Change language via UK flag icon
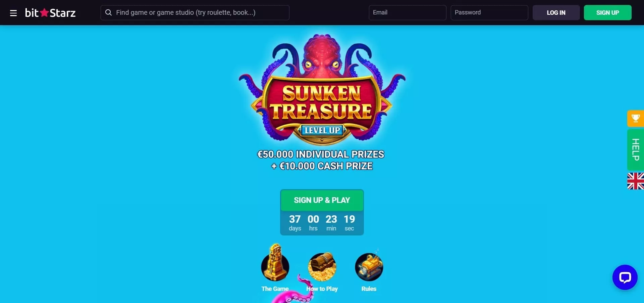This screenshot has width=644, height=303. (635, 181)
